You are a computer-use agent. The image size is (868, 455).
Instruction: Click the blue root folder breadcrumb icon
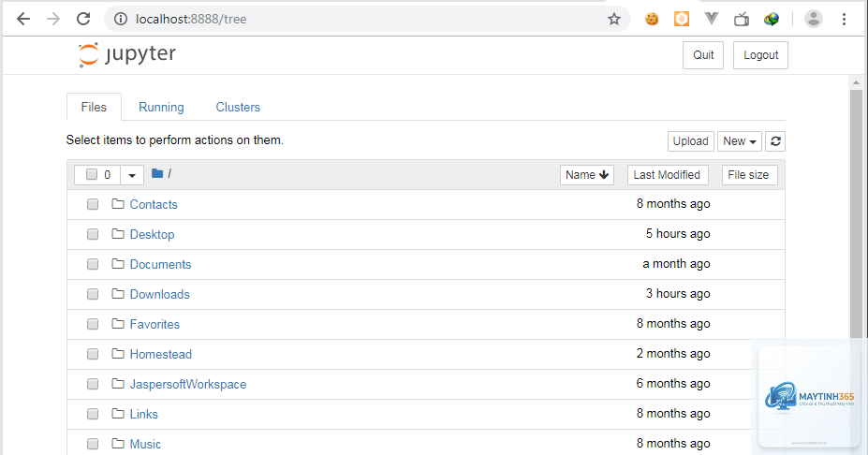tap(157, 174)
